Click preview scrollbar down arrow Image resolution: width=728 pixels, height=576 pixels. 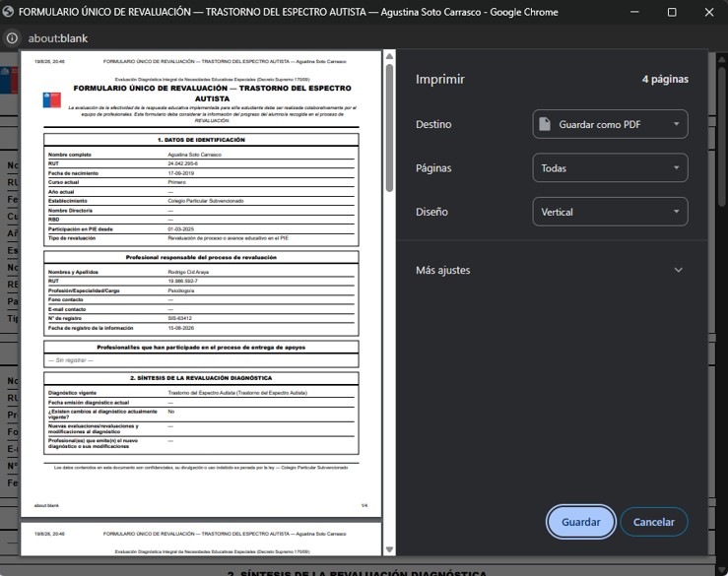coord(389,549)
